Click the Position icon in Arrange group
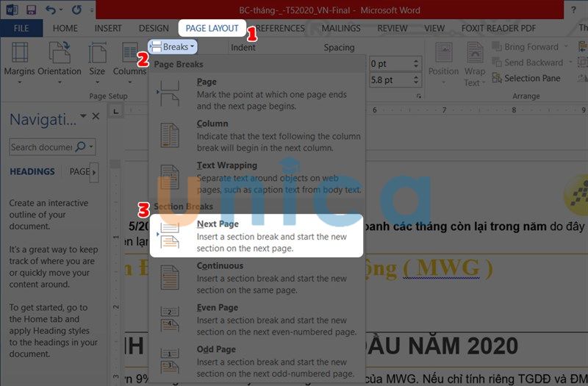The height and width of the screenshot is (386, 588). 443,60
